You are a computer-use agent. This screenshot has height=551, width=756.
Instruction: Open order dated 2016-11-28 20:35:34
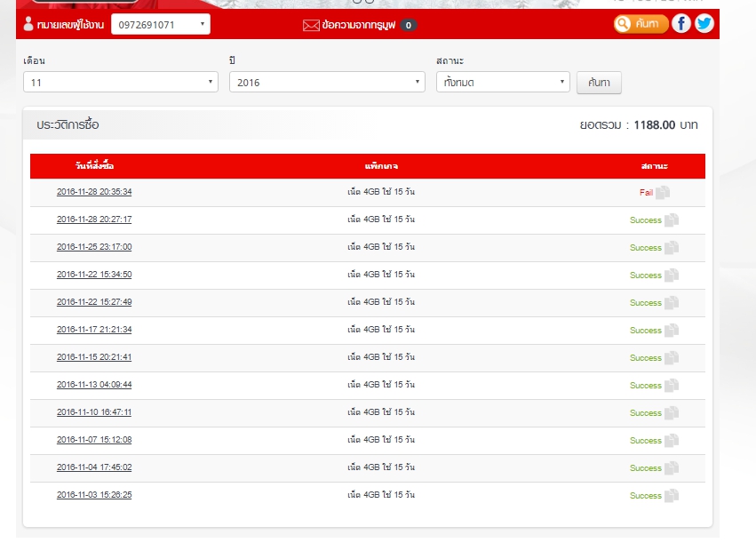coord(94,192)
